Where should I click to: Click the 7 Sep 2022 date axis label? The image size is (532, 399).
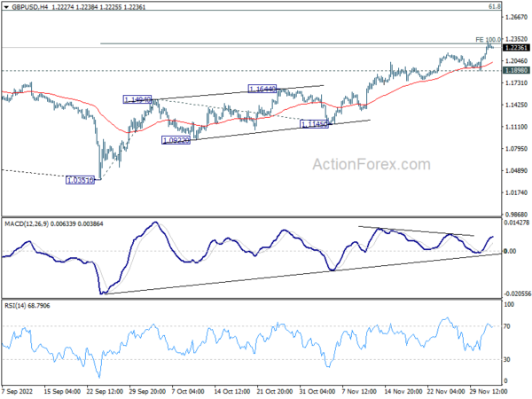[x=18, y=391]
